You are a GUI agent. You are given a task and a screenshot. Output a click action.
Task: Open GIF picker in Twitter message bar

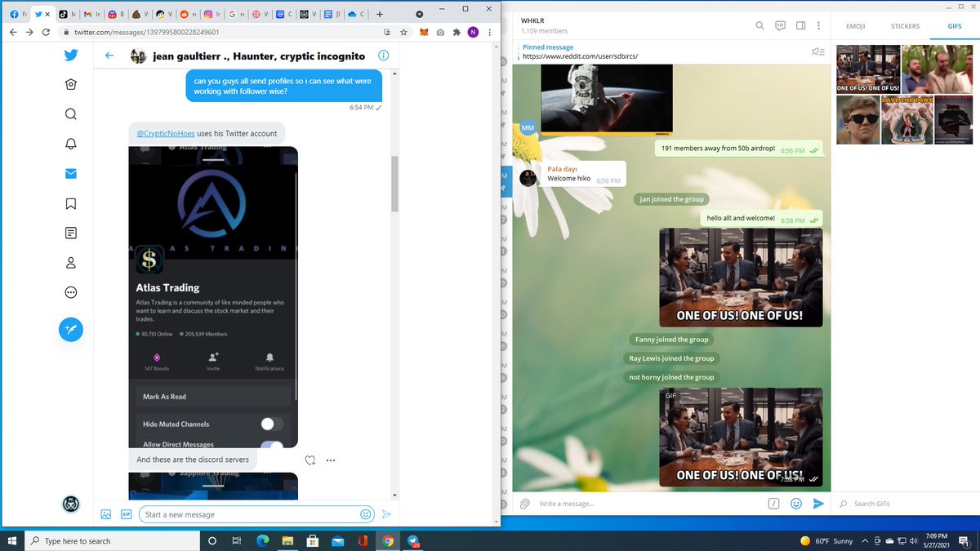point(126,514)
